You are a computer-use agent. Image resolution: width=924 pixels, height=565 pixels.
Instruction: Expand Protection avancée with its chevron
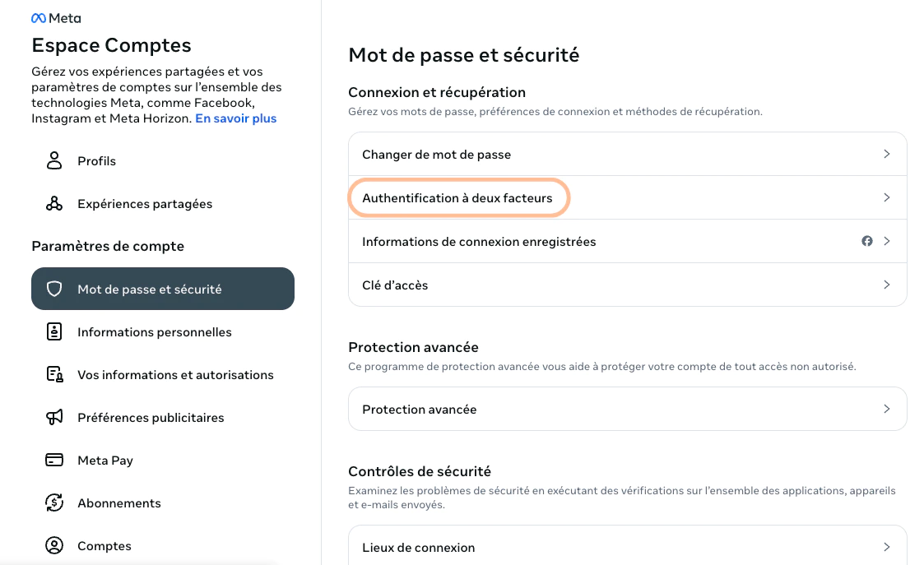tap(886, 409)
